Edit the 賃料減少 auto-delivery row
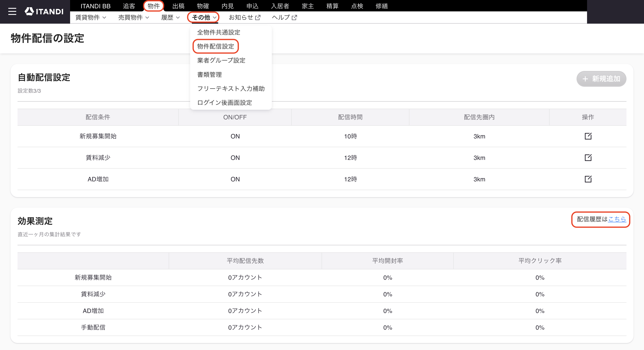The image size is (644, 350). coord(588,157)
